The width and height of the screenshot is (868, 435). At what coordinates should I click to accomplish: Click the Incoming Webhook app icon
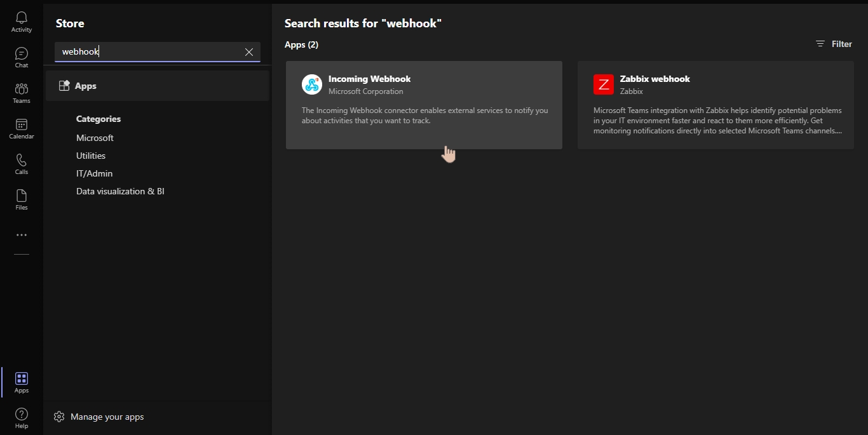point(312,84)
